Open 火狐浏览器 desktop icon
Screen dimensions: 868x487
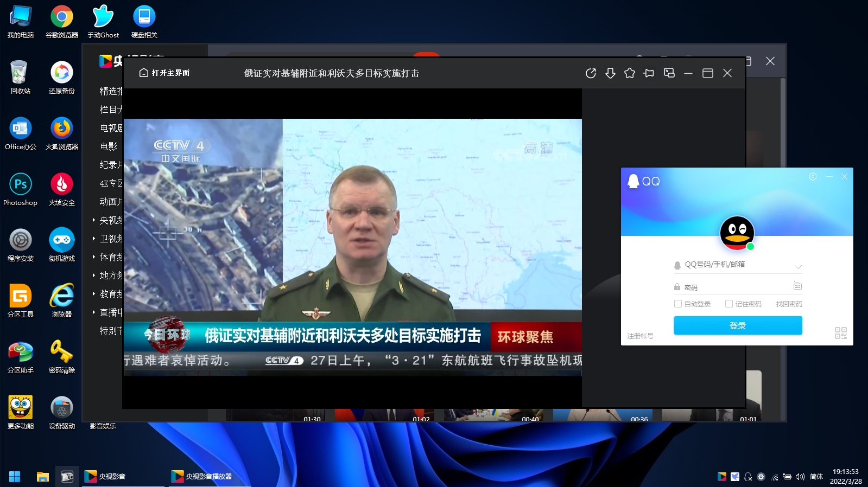(62, 133)
